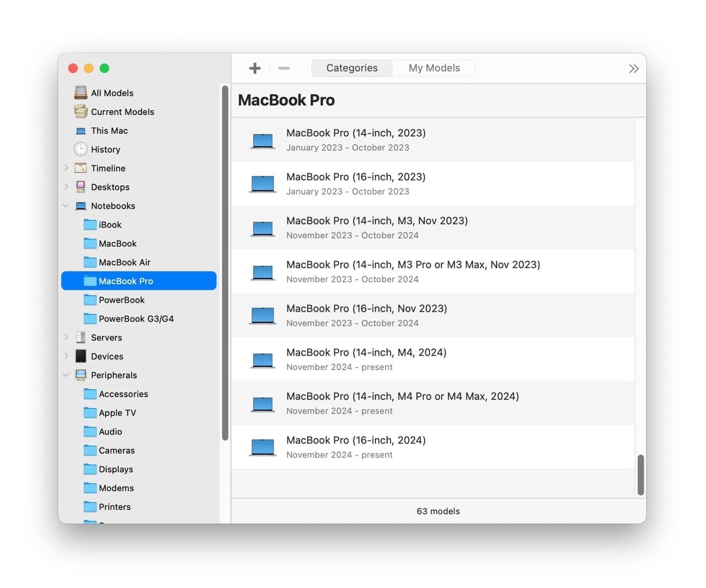Click the '63 models' status text
This screenshot has height=588, width=706.
click(438, 511)
